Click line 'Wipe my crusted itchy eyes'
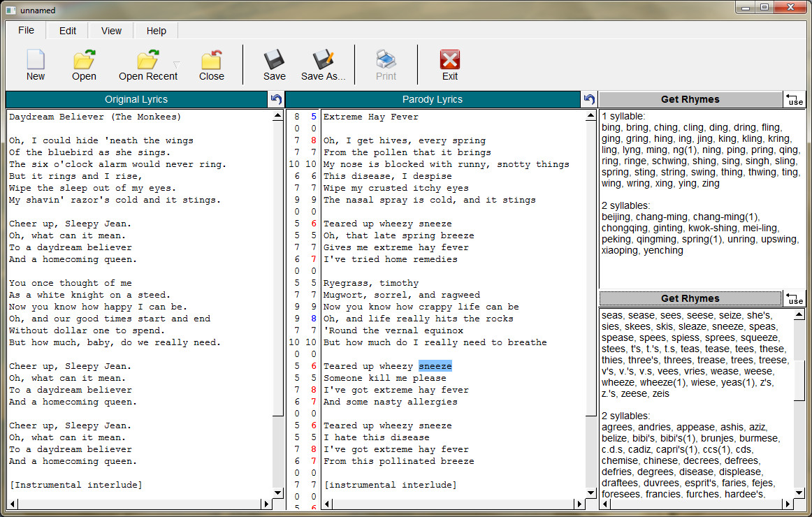Image resolution: width=812 pixels, height=517 pixels. pos(396,188)
